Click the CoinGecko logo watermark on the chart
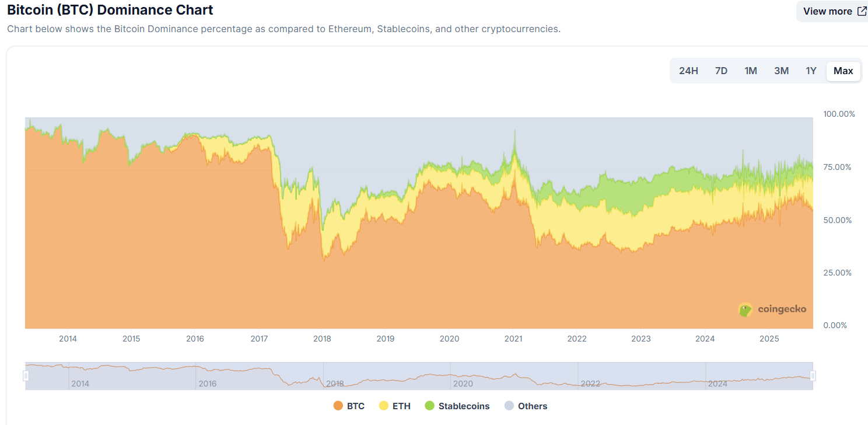This screenshot has height=425, width=868. (x=772, y=310)
